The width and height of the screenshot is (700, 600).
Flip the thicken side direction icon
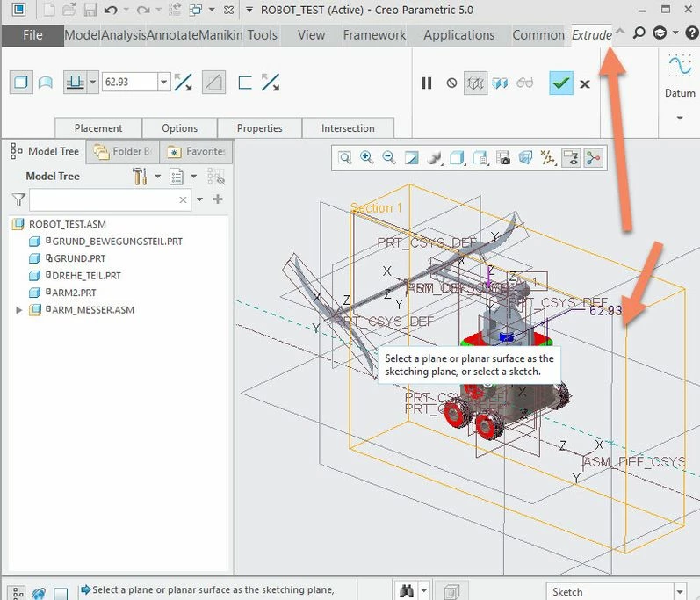pyautogui.click(x=271, y=83)
